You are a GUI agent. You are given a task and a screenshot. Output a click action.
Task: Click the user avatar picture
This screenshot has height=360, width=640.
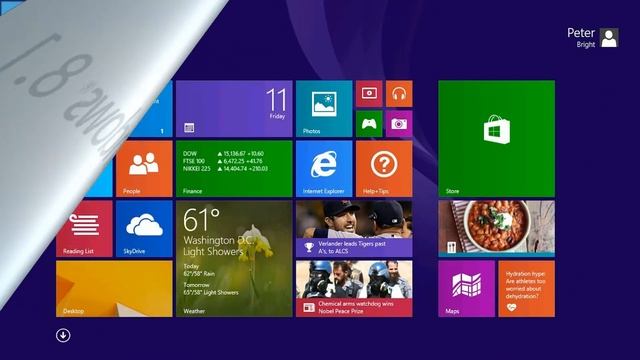[x=609, y=38]
